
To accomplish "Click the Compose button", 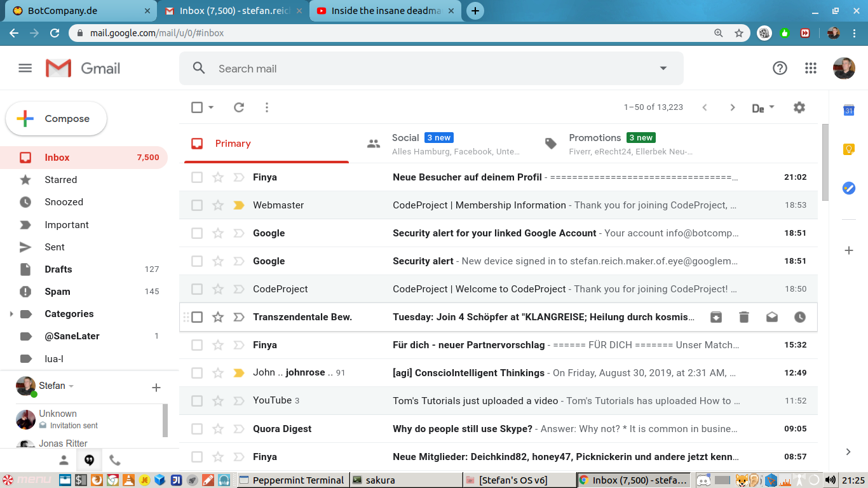I will pyautogui.click(x=57, y=119).
